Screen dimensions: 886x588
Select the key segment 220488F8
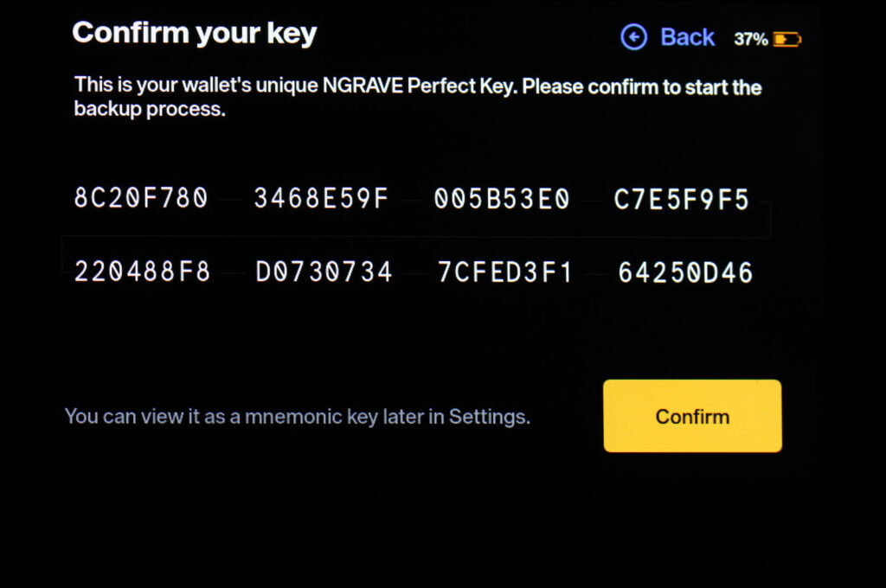pyautogui.click(x=142, y=273)
